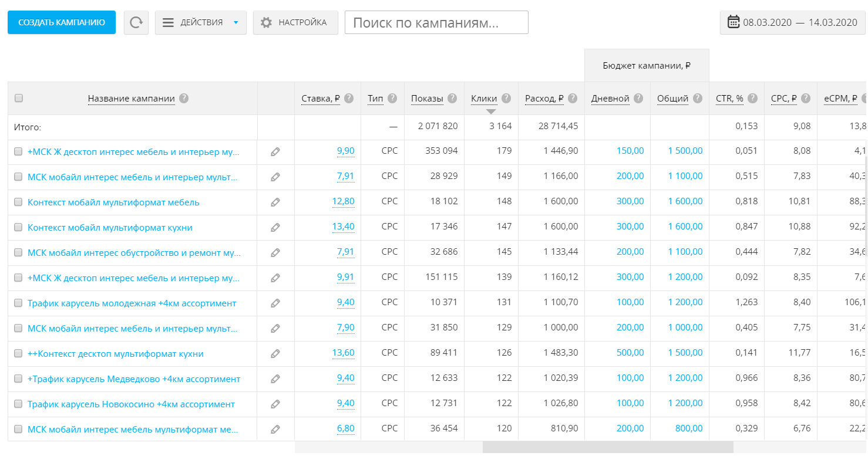This screenshot has width=868, height=456.
Task: Open help icon next to CTR, %
Action: tap(752, 98)
